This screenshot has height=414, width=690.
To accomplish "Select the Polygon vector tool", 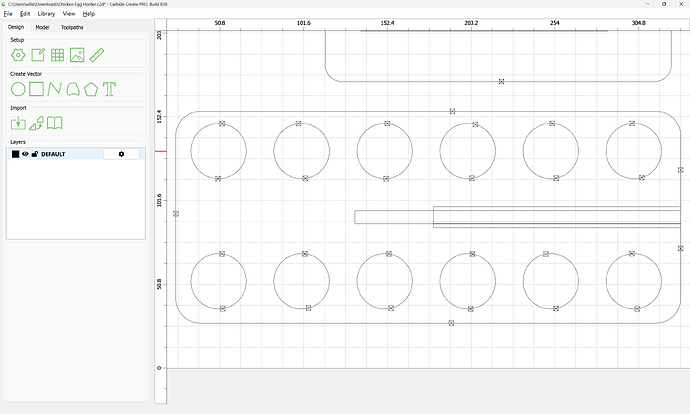I will 91,90.
